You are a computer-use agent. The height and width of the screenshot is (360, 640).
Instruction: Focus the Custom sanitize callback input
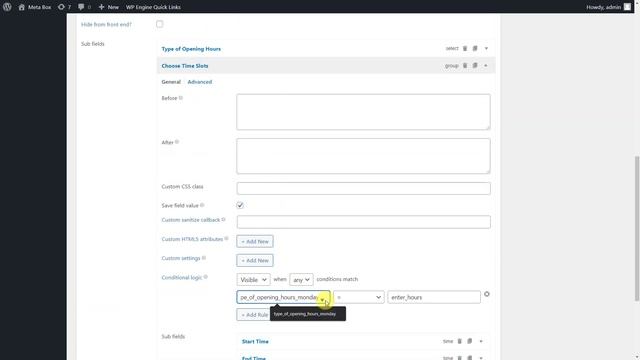pos(363,222)
